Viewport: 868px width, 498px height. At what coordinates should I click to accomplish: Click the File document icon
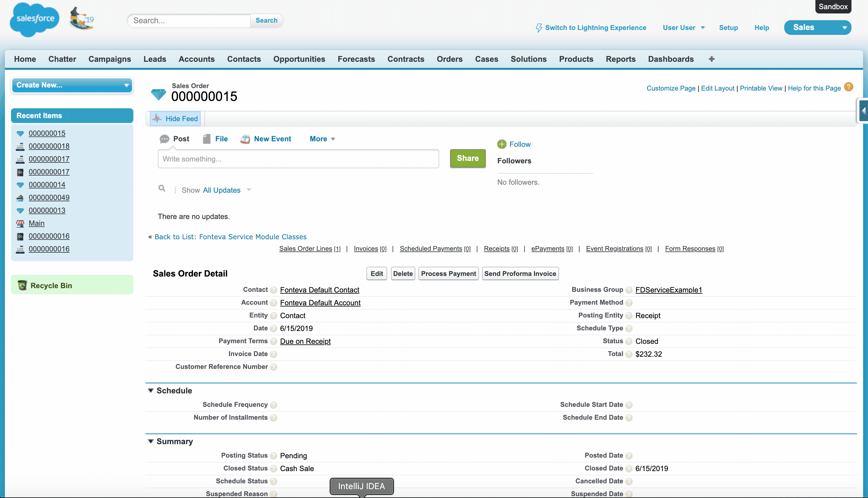[x=206, y=139]
